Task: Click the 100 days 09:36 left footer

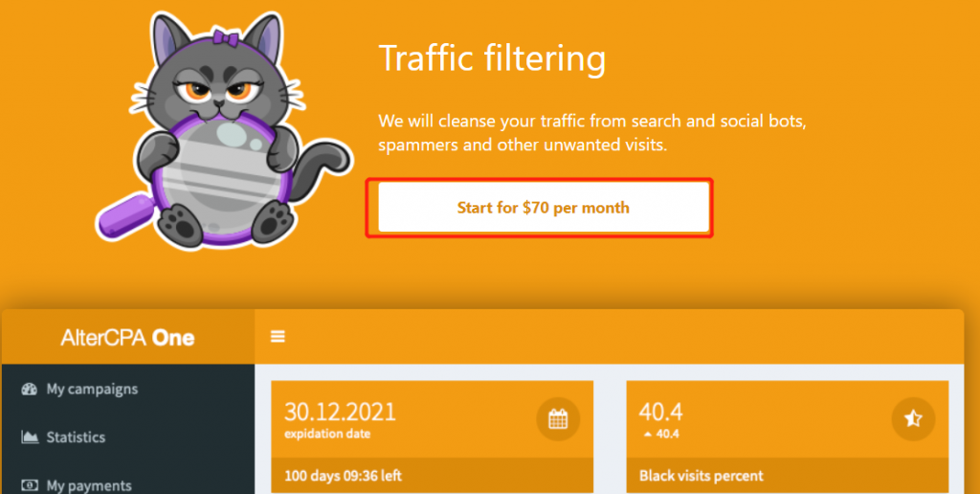Action: (x=343, y=476)
